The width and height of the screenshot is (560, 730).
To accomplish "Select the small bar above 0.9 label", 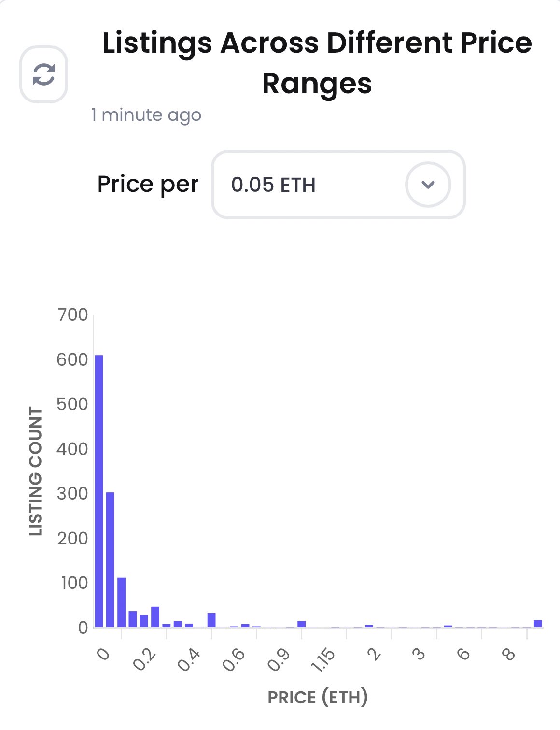I will tap(302, 624).
